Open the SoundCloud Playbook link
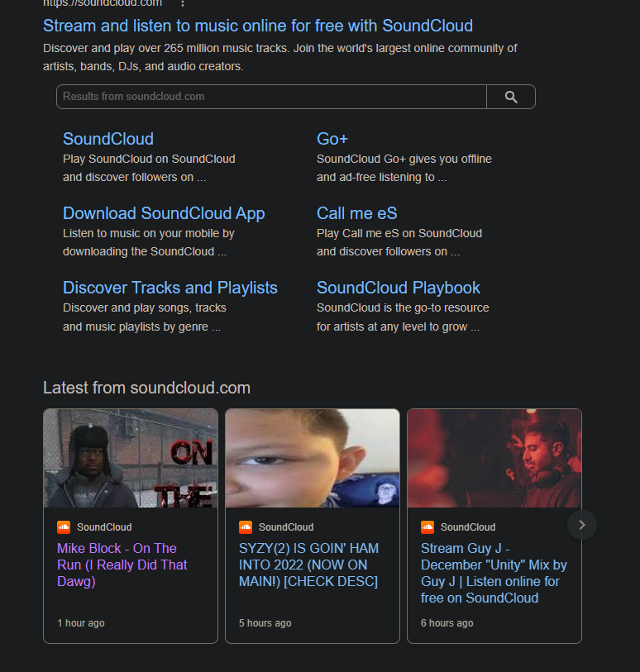640x672 pixels. pos(399,288)
